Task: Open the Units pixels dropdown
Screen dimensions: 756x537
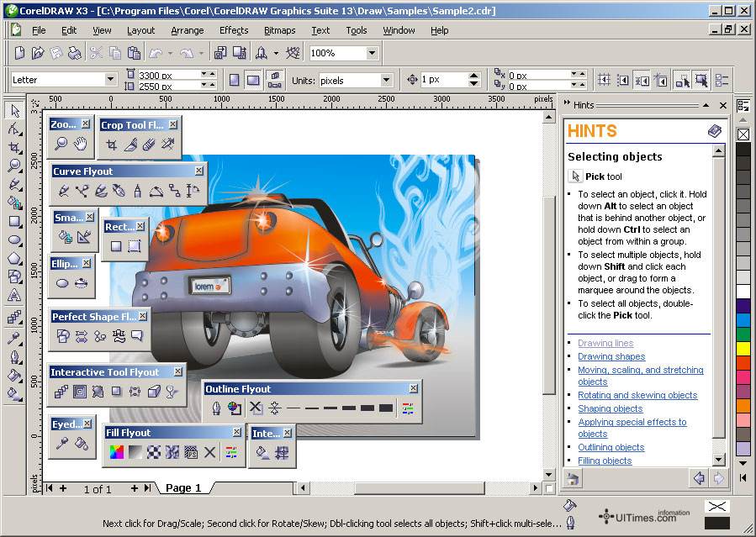Action: (387, 80)
